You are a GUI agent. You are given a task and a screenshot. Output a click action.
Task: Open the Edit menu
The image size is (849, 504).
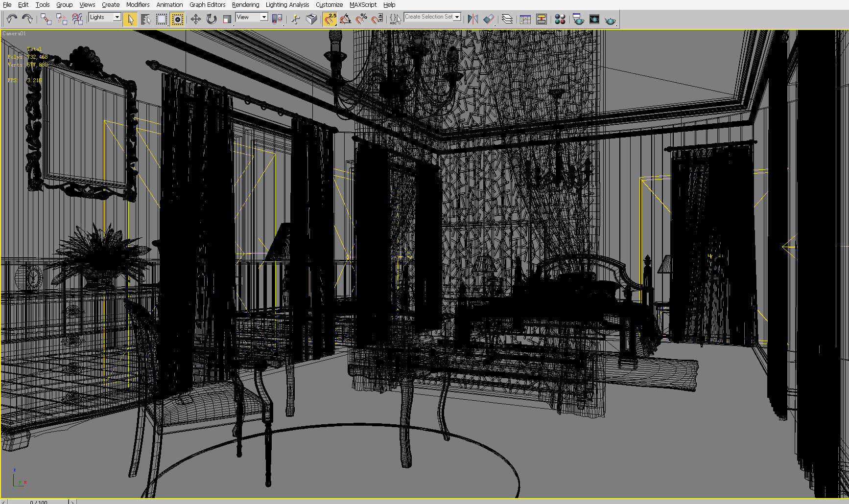pos(23,4)
